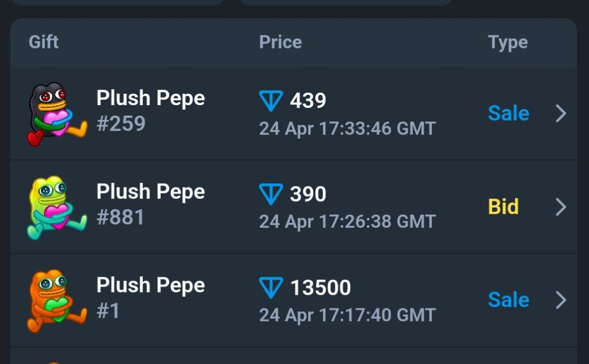
Task: Select the Type column header
Action: click(x=508, y=43)
